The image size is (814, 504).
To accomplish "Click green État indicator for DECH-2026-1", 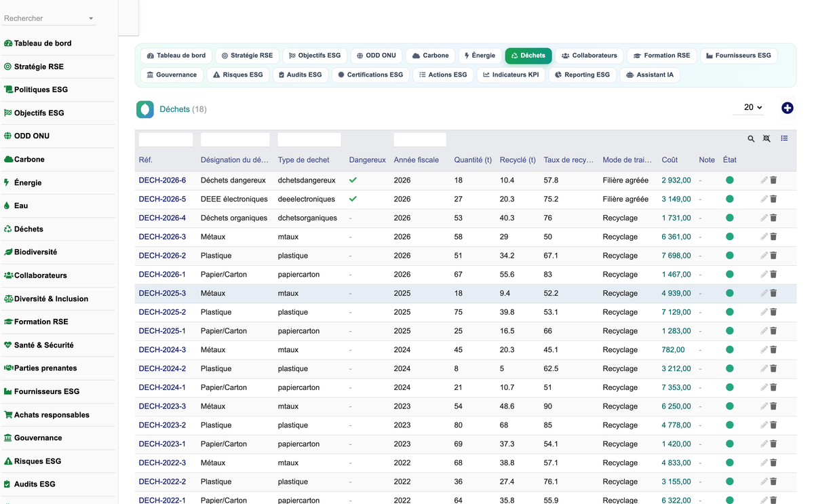I will (730, 274).
